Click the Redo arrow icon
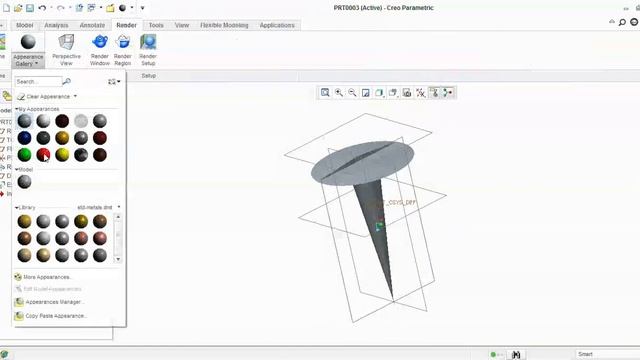Screen dimensions: 640x360 pos(60,8)
